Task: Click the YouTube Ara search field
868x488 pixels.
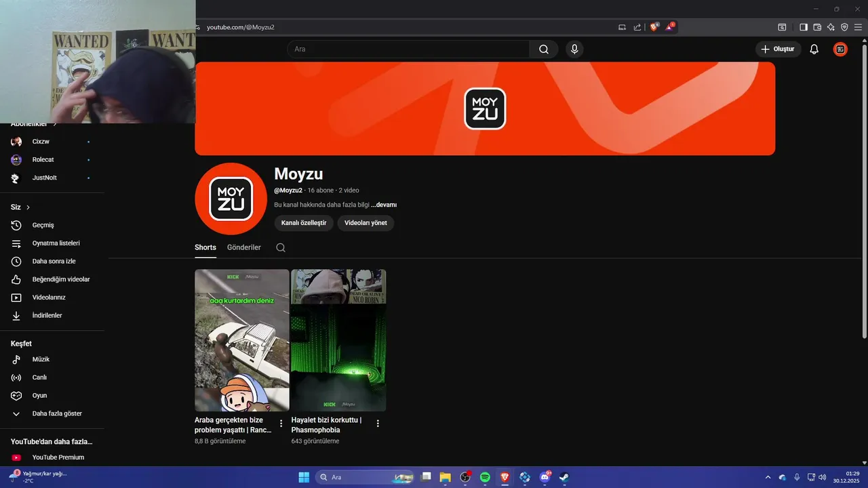Action: (x=408, y=49)
